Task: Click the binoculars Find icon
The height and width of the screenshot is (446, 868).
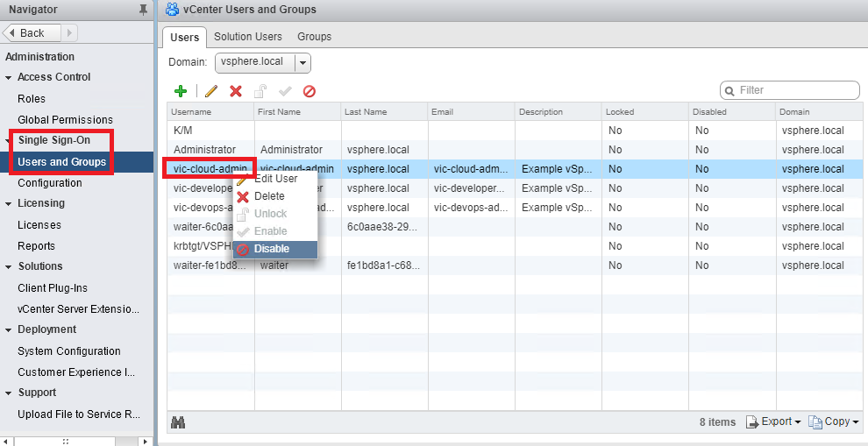Action: tap(178, 422)
